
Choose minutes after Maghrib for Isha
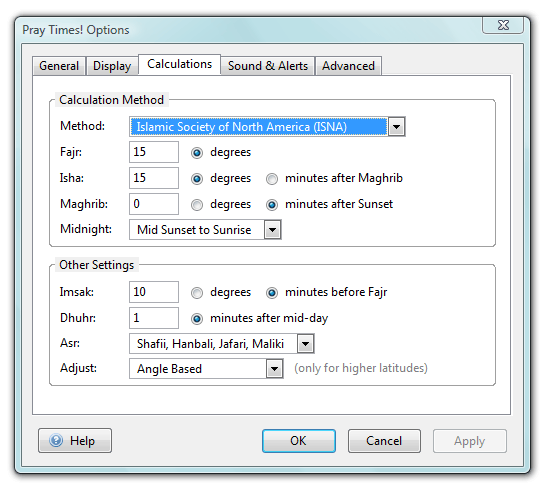pos(272,179)
